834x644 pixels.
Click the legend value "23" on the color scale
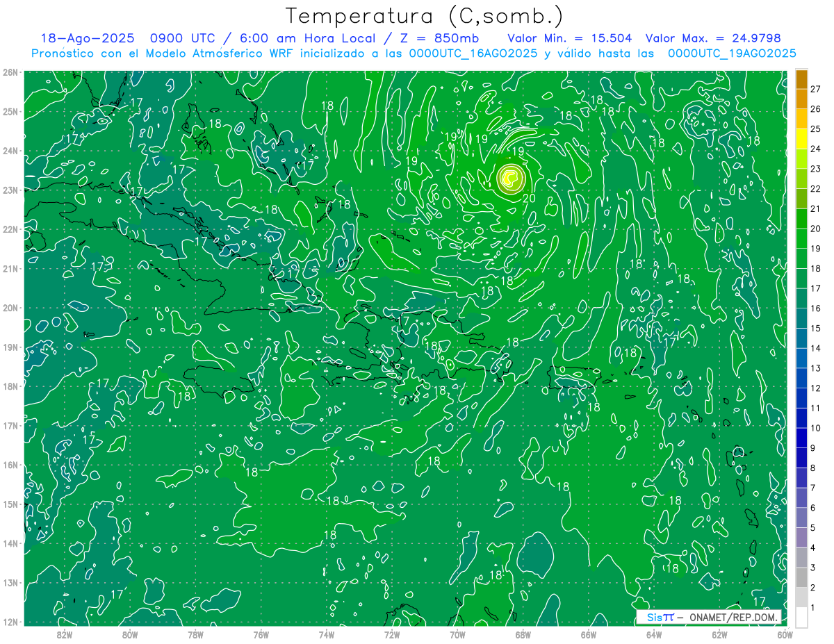[816, 168]
